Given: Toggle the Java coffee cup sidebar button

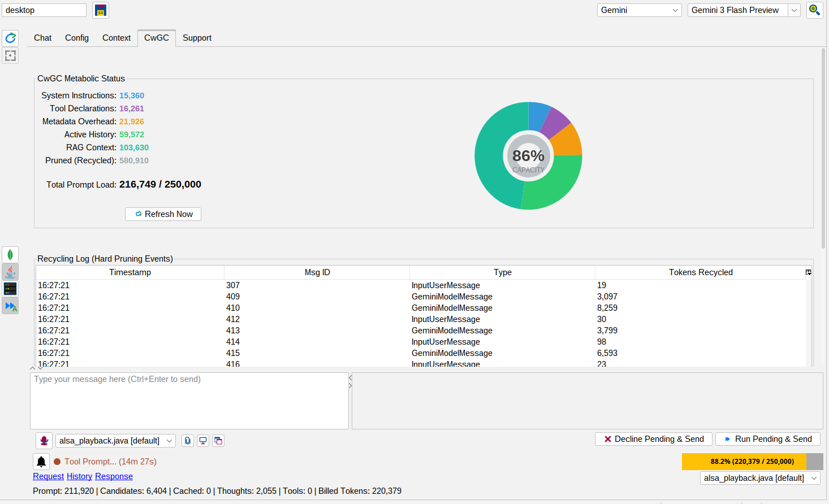Looking at the screenshot, I should click(10, 272).
